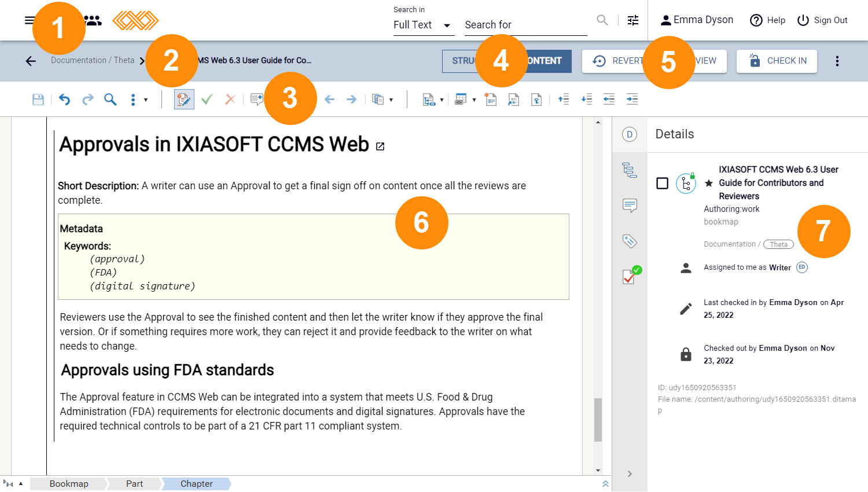Collapse the right side panel chevron
The height and width of the screenshot is (492, 868).
point(630,473)
